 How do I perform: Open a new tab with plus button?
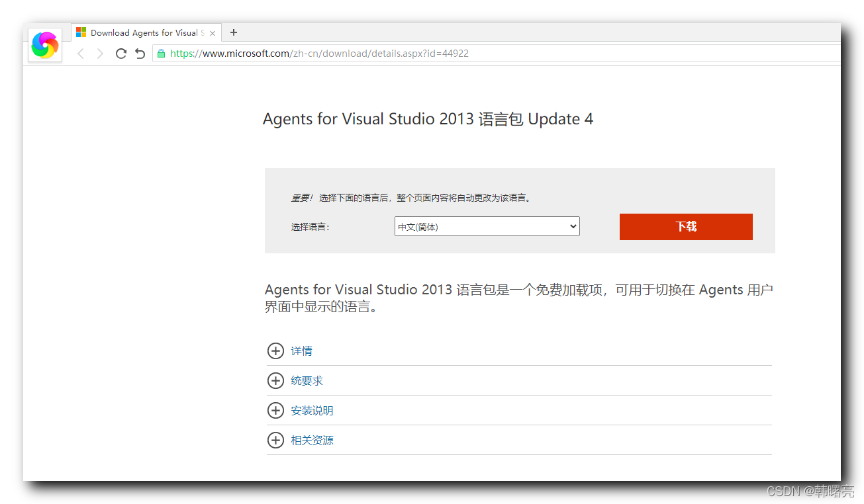pyautogui.click(x=233, y=32)
